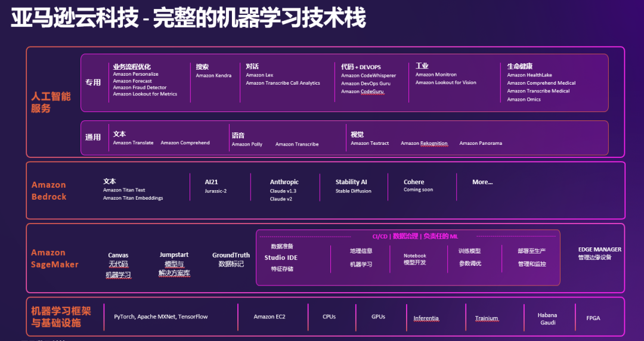Image resolution: width=644 pixels, height=341 pixels.
Task: Select Stable Diffusion entry
Action: coord(353,191)
